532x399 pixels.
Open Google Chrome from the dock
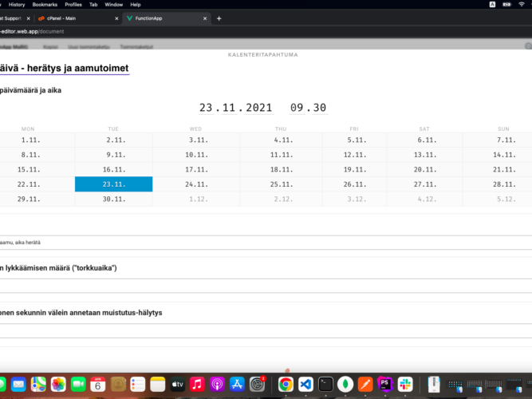[286, 385]
